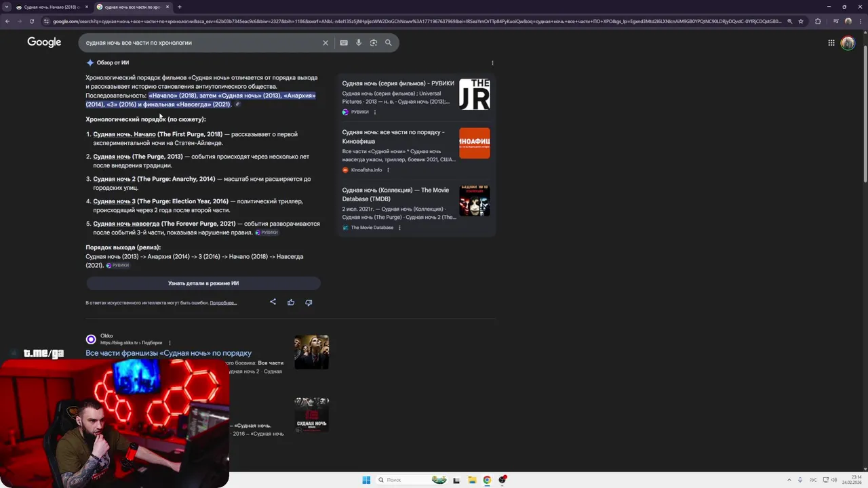Click the РУВИКИ chip under release order

point(117,265)
